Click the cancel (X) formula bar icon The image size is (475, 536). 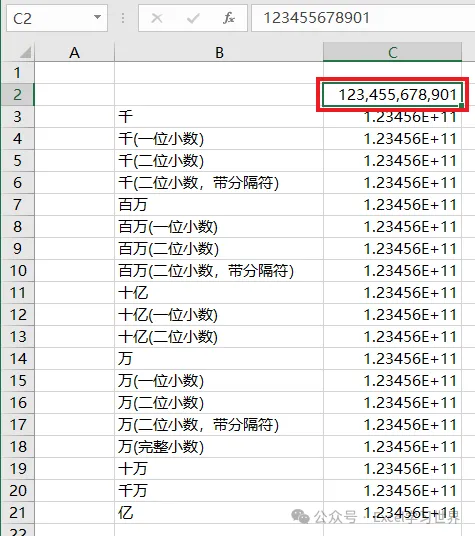pyautogui.click(x=157, y=18)
